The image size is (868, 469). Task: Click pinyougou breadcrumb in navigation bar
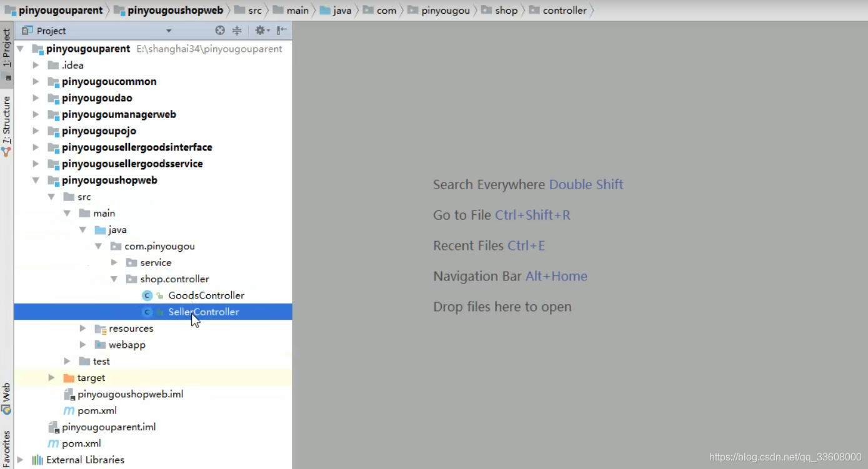coord(439,10)
